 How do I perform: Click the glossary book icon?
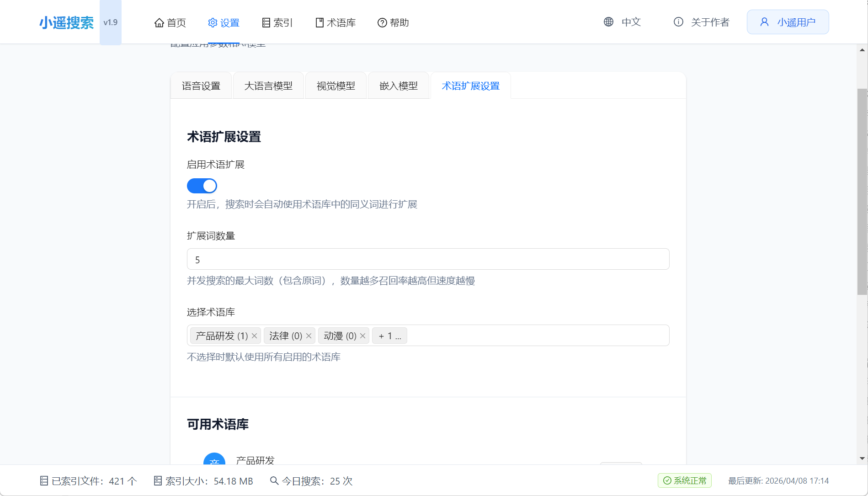(x=320, y=23)
